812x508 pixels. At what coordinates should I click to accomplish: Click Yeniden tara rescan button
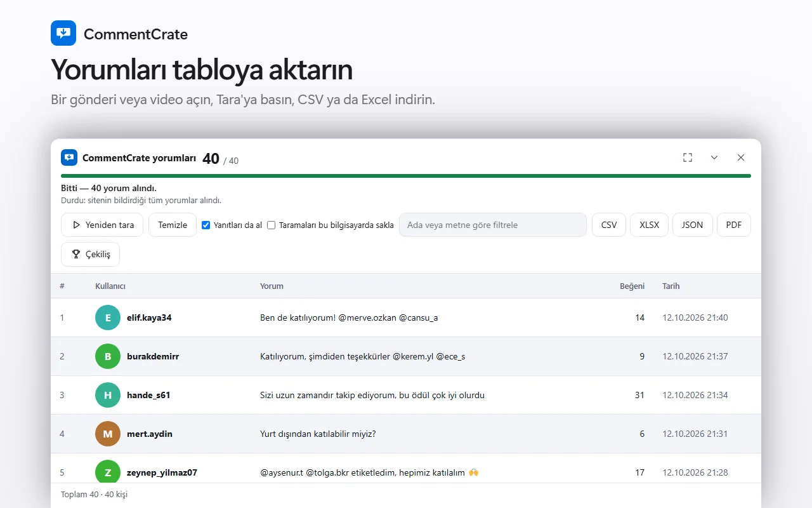(x=103, y=225)
